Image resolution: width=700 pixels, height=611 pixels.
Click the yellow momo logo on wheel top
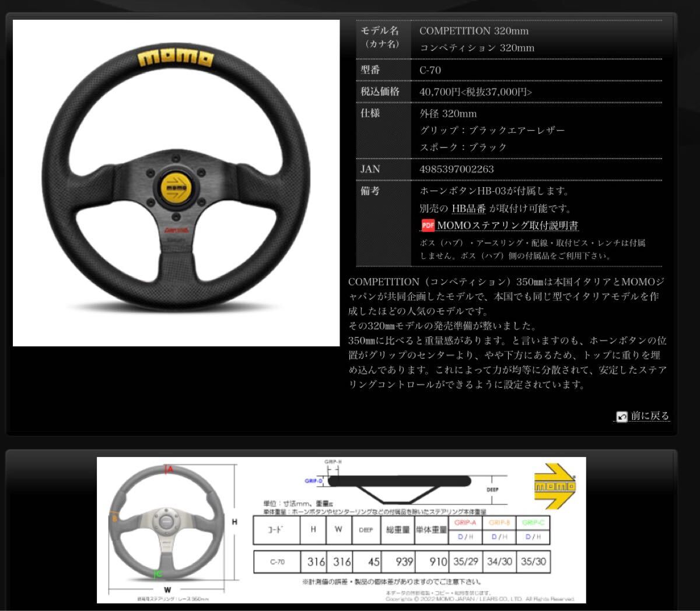point(176,58)
